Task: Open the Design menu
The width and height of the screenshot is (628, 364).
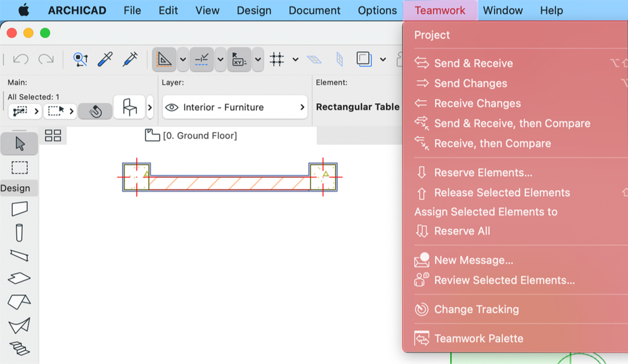Action: (254, 11)
